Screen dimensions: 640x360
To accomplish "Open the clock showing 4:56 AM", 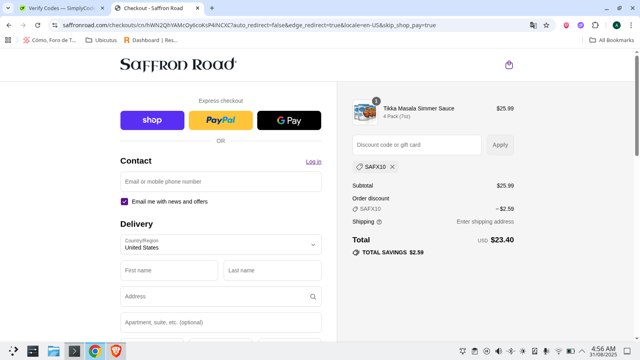I will click(603, 351).
